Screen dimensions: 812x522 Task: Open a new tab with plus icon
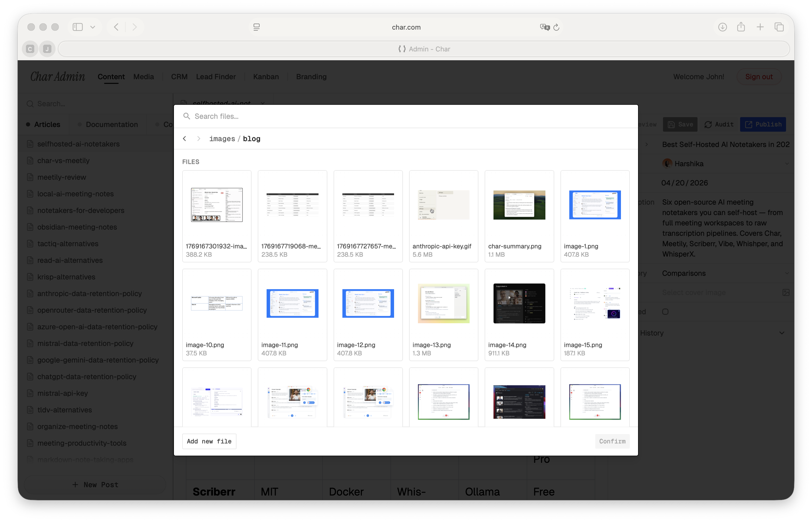(x=760, y=27)
